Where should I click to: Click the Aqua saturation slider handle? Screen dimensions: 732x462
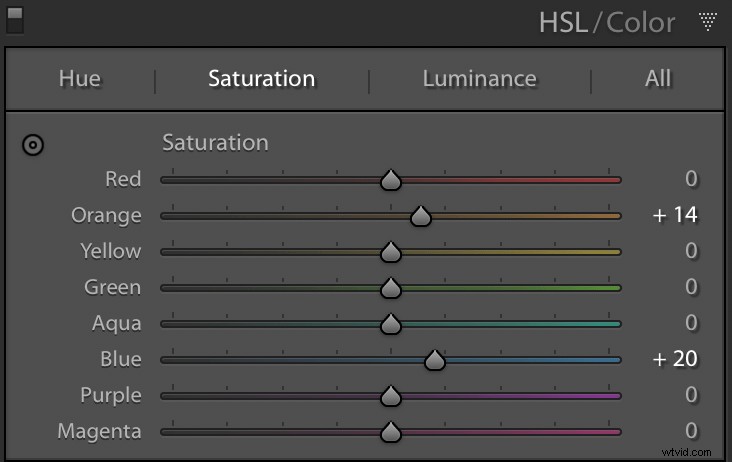tap(391, 324)
